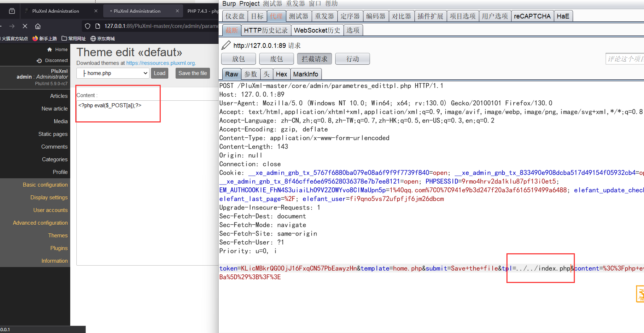The width and height of the screenshot is (644, 333).
Task: Open the HTTP历史记录 sub-tab
Action: pos(266,30)
